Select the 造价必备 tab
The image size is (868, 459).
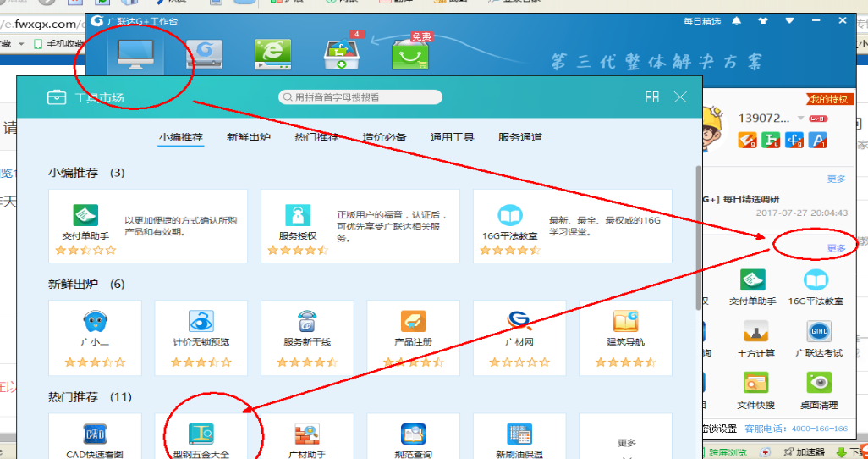click(385, 137)
